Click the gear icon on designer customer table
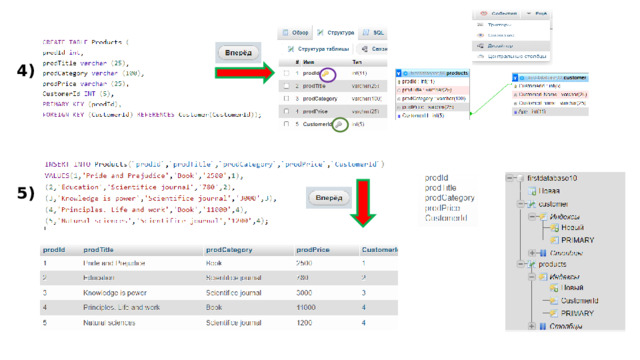The width and height of the screenshot is (640, 360). [522, 78]
